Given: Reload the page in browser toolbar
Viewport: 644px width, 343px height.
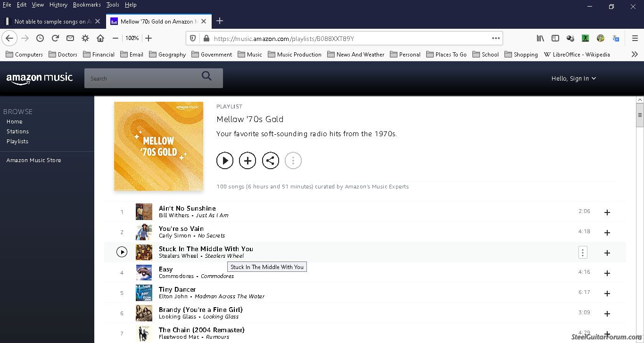Looking at the screenshot, I should (x=55, y=38).
